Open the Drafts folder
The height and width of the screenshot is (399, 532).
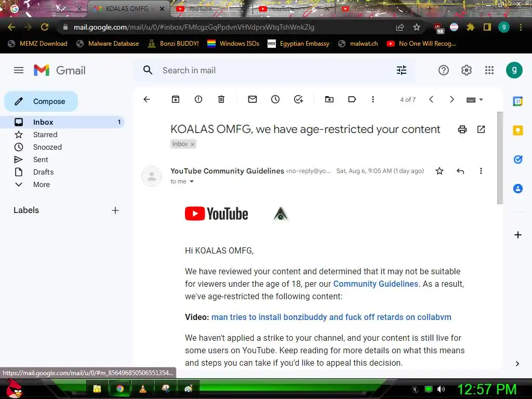[62, 172]
